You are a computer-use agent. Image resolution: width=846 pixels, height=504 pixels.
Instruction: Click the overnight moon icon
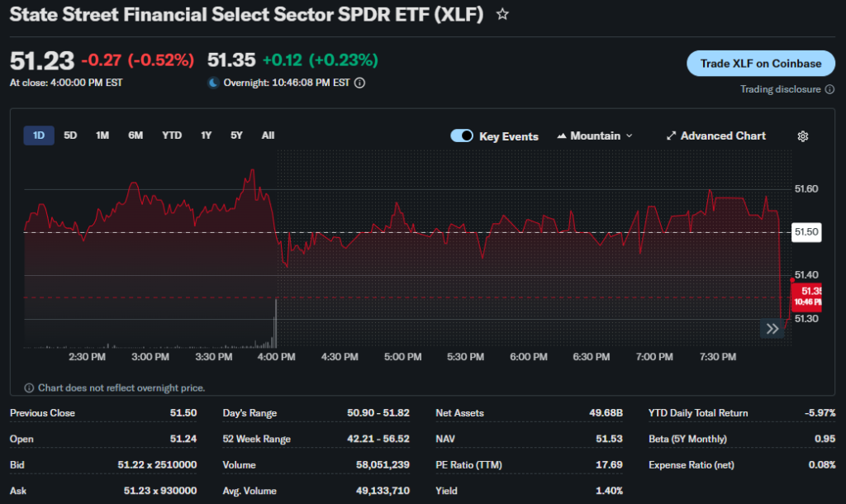(213, 83)
